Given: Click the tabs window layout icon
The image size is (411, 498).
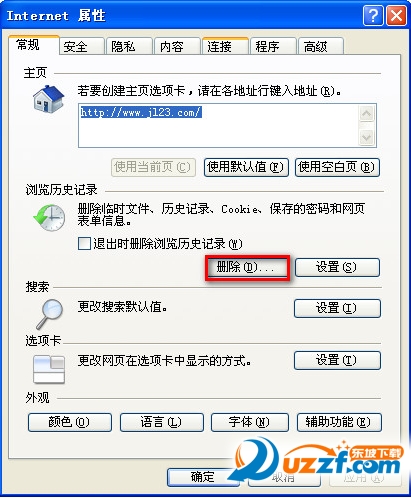Looking at the screenshot, I should [x=49, y=369].
